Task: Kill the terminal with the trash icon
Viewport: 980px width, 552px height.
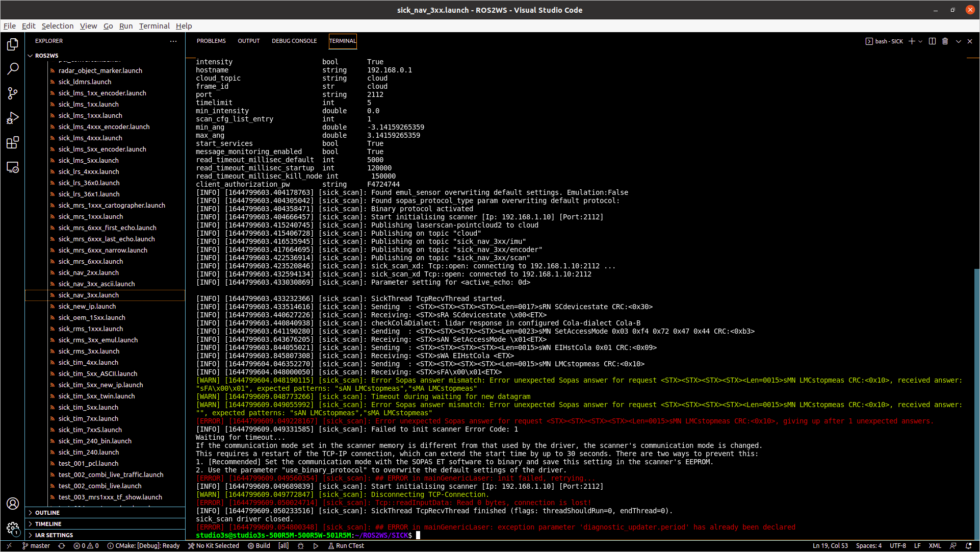Action: pyautogui.click(x=945, y=41)
